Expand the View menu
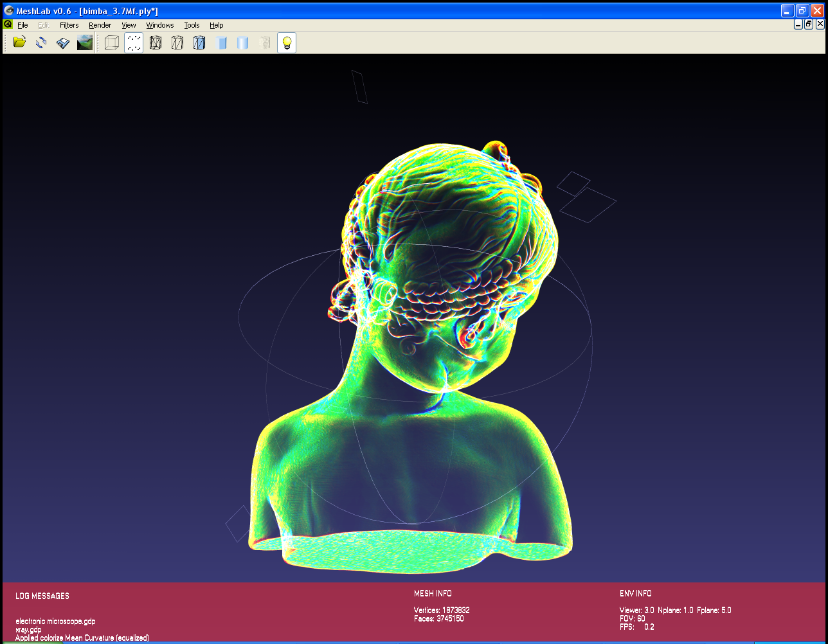Screen dimensions: 828x644 click(129, 25)
